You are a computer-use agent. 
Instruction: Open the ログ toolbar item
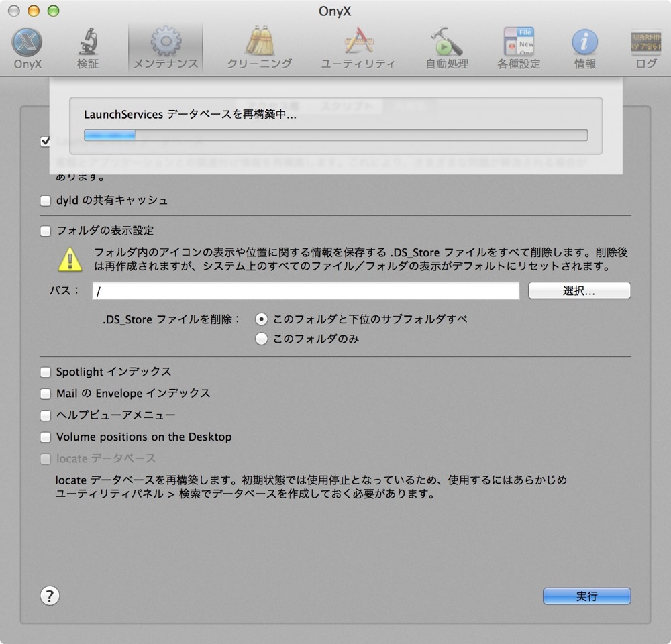[646, 48]
